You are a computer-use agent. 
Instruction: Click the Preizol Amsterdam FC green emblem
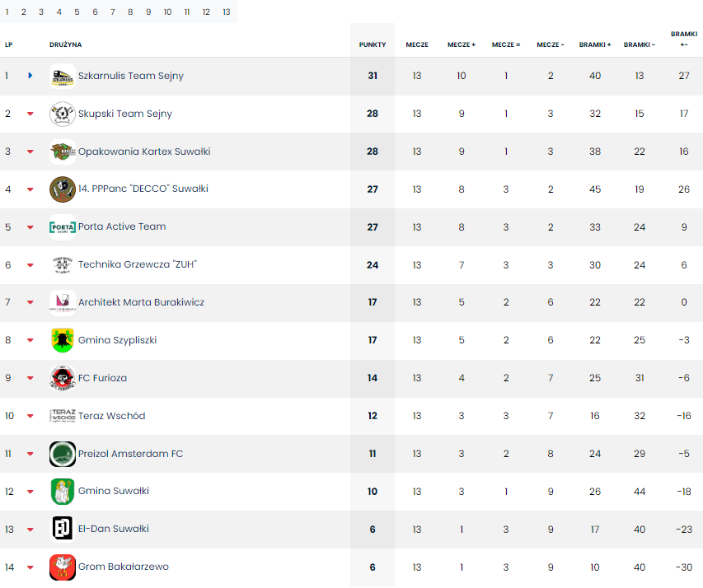63,454
